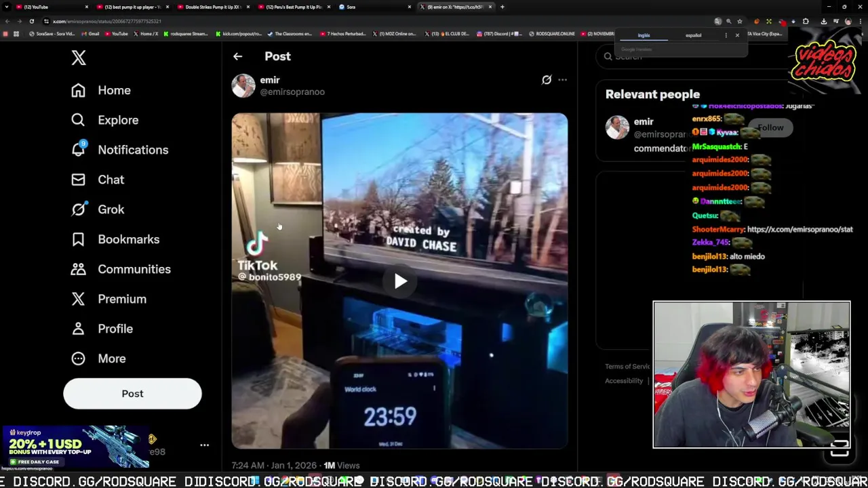Open the post's three-dot options menu

pos(562,80)
